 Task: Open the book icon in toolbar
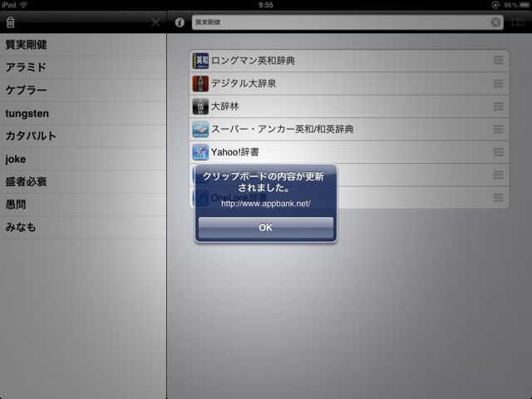pos(518,22)
